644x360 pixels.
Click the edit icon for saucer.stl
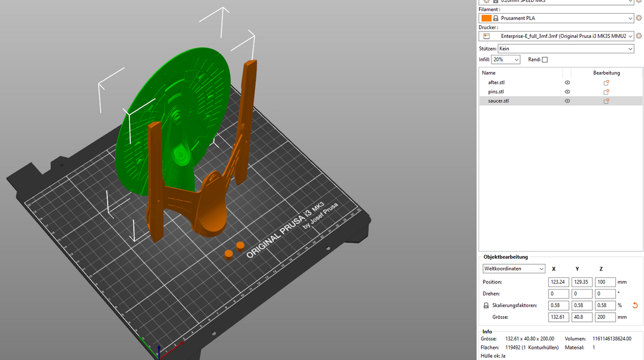point(606,101)
